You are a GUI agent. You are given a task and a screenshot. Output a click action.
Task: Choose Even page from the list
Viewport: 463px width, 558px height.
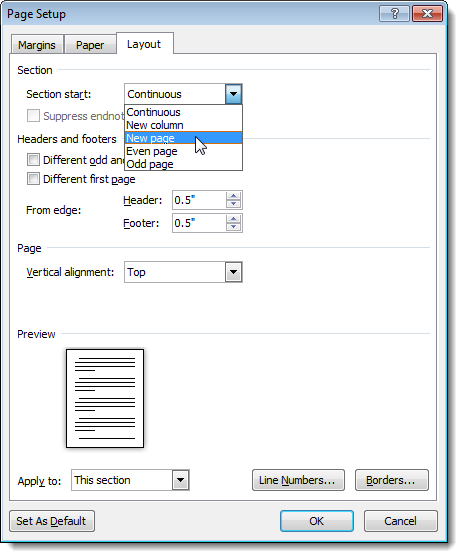click(x=183, y=151)
